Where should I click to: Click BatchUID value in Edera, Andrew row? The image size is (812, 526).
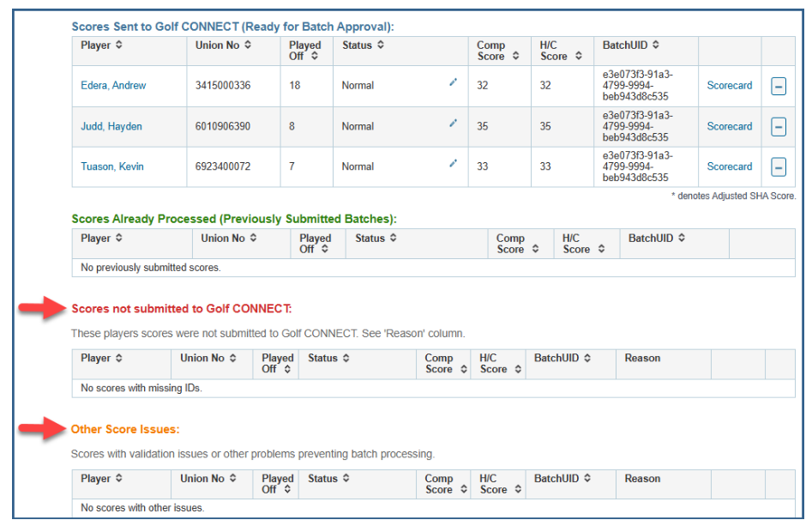click(637, 86)
